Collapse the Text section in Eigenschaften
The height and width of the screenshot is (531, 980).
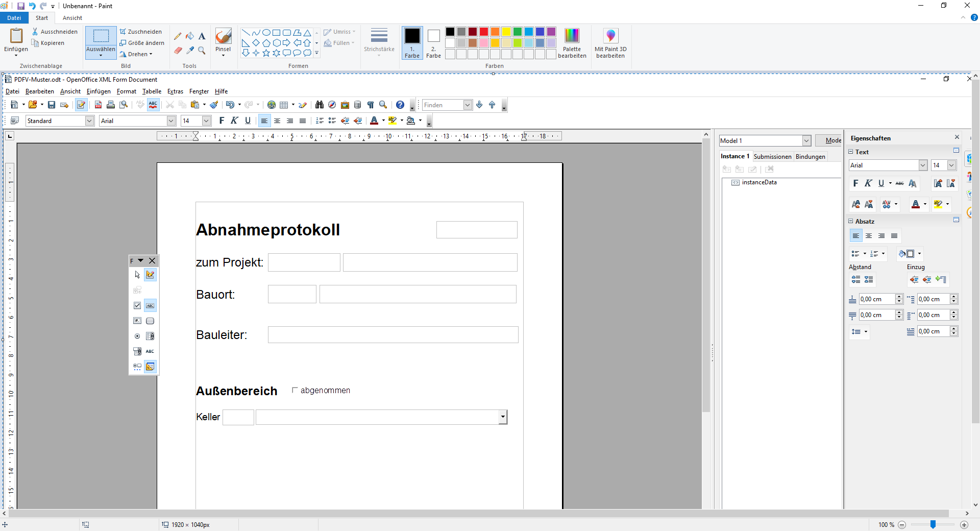(851, 152)
